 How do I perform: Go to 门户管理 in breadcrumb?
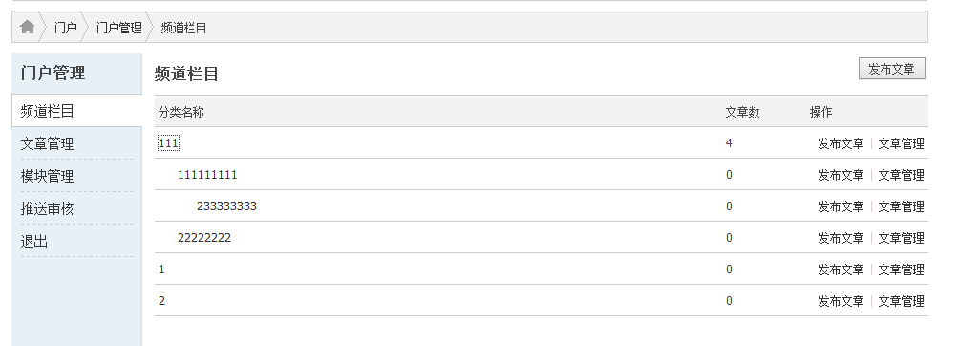click(118, 28)
